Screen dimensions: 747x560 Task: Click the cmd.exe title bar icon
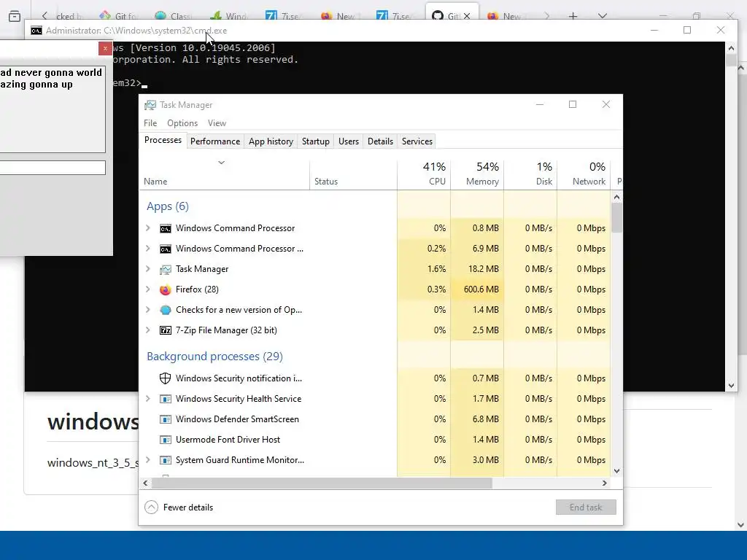pos(36,31)
